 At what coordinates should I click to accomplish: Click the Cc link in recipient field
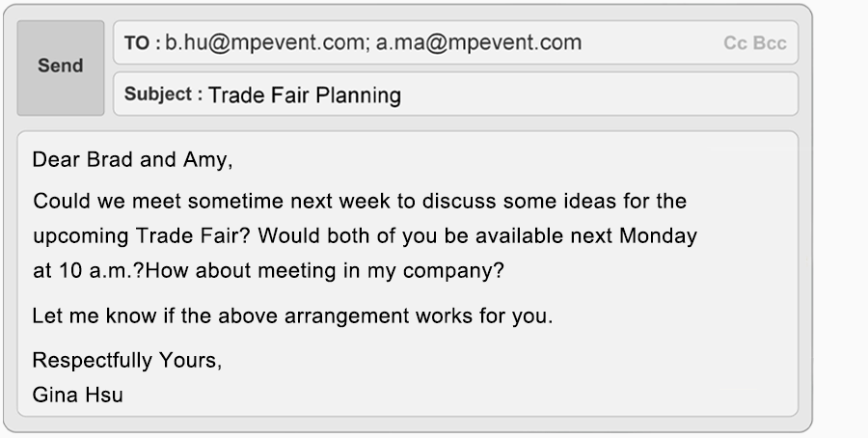coord(735,43)
